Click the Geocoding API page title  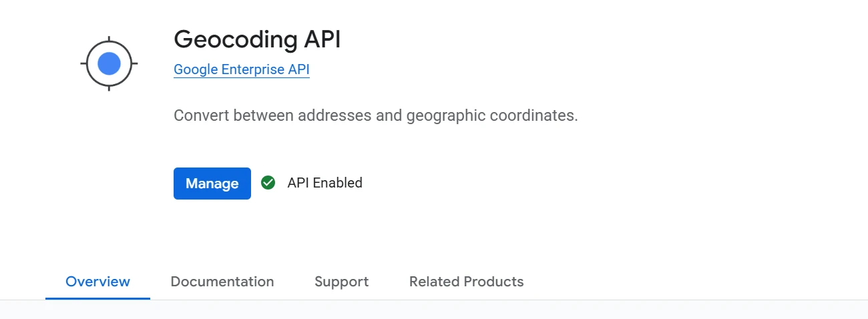(257, 39)
